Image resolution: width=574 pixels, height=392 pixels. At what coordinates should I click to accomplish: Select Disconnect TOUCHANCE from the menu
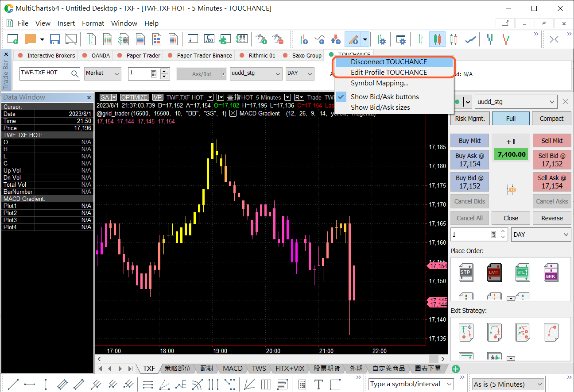point(388,62)
